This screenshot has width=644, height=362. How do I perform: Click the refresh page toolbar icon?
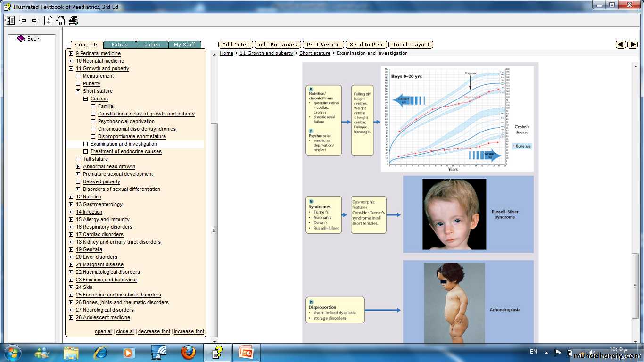coord(48,20)
